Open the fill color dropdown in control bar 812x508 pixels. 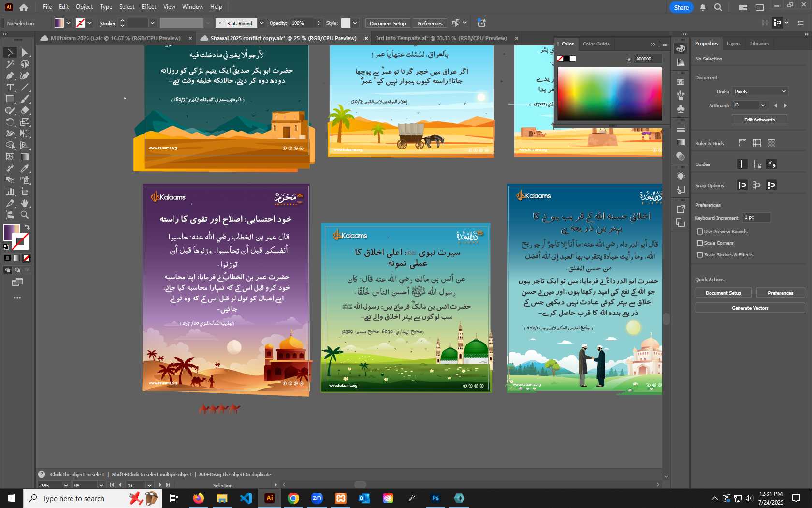coord(68,23)
